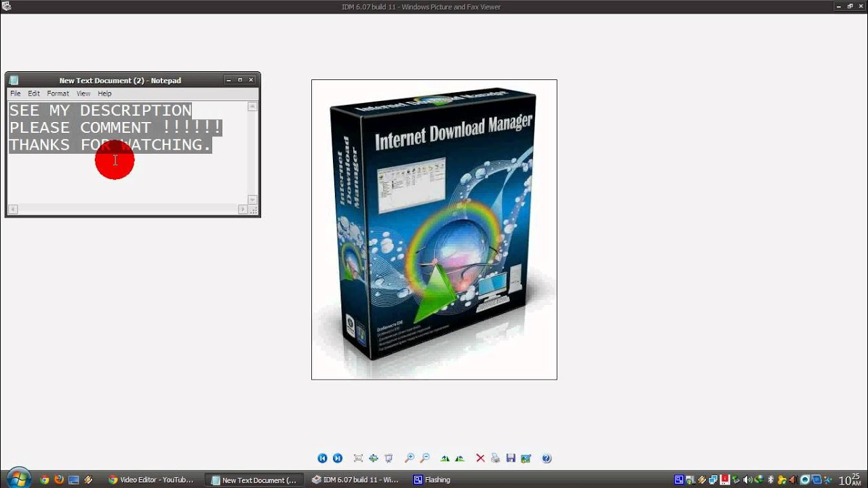Viewport: 868px width, 488px height.
Task: Minimize the Notepad window
Action: click(229, 80)
